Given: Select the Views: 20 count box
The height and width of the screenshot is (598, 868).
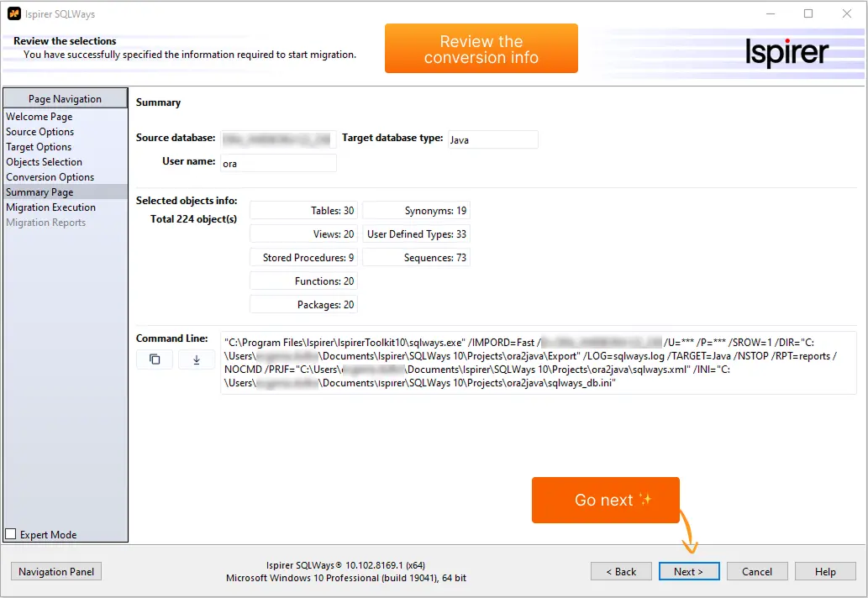Looking at the screenshot, I should (303, 234).
